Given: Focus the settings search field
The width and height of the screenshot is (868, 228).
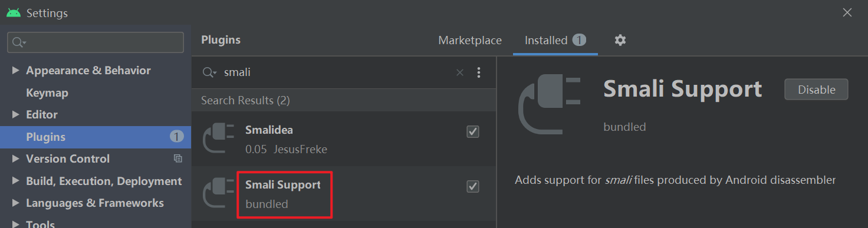Looking at the screenshot, I should tap(96, 42).
